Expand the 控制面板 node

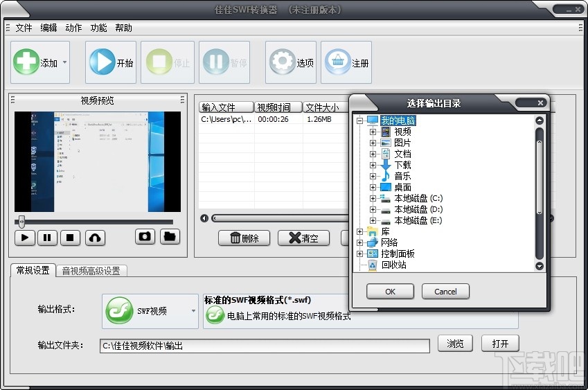(359, 254)
